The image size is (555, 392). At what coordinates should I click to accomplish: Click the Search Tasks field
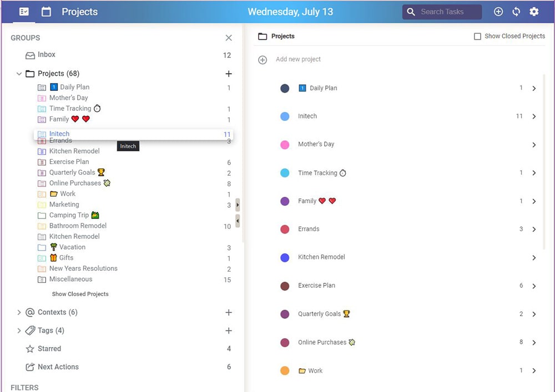coord(448,12)
